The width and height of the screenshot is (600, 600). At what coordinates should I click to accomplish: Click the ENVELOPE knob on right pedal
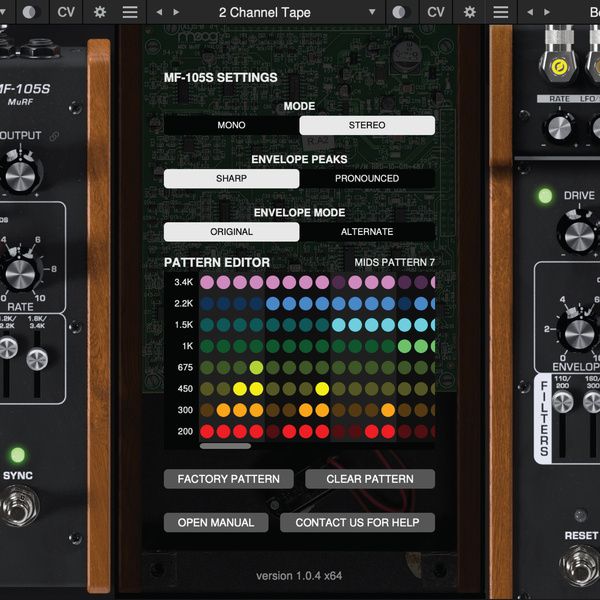(579, 334)
